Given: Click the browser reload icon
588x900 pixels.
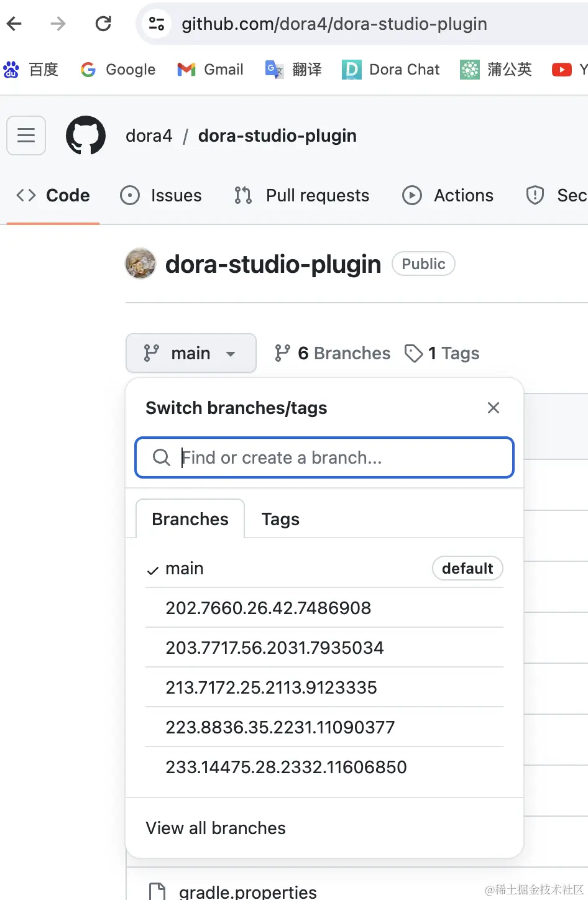Looking at the screenshot, I should pyautogui.click(x=103, y=24).
